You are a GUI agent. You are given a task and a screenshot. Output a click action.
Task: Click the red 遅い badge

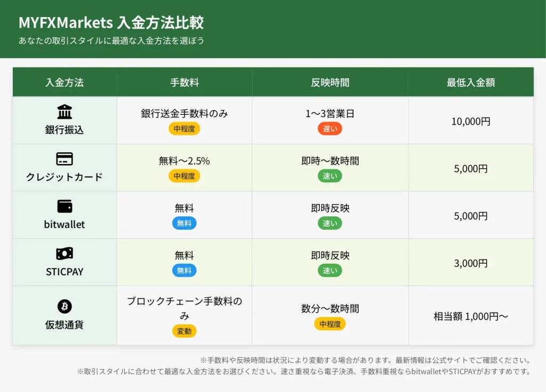330,128
